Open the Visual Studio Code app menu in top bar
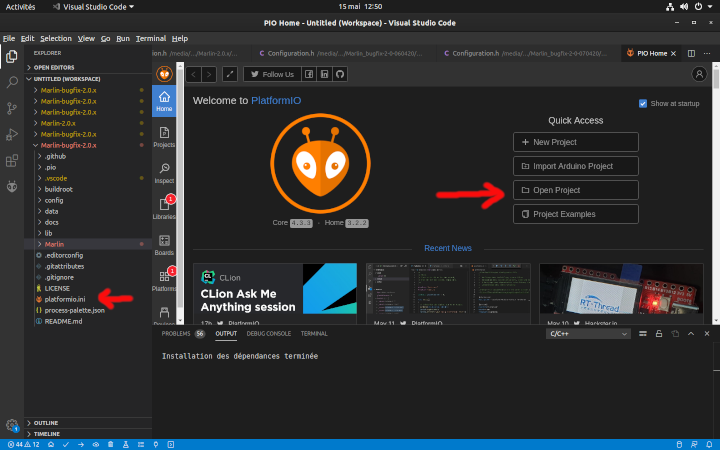Image resolution: width=720 pixels, height=450 pixels. 93,7
